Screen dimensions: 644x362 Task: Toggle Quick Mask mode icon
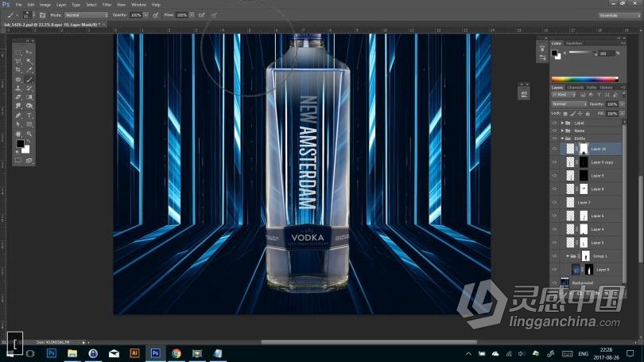(x=18, y=161)
